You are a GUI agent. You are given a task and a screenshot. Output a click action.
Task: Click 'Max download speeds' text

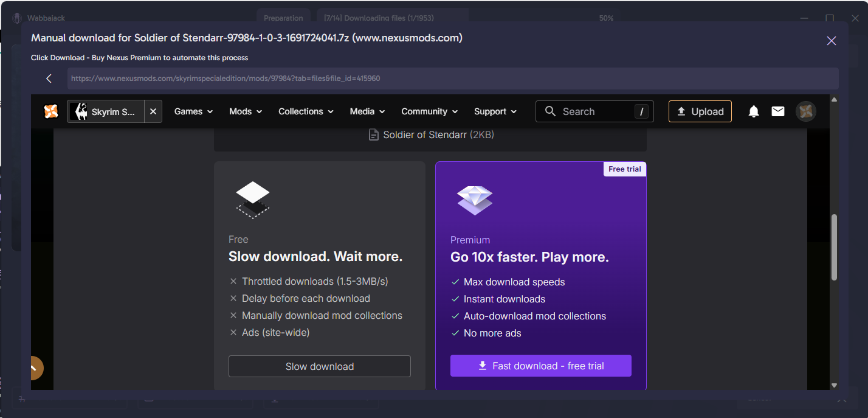(x=514, y=282)
